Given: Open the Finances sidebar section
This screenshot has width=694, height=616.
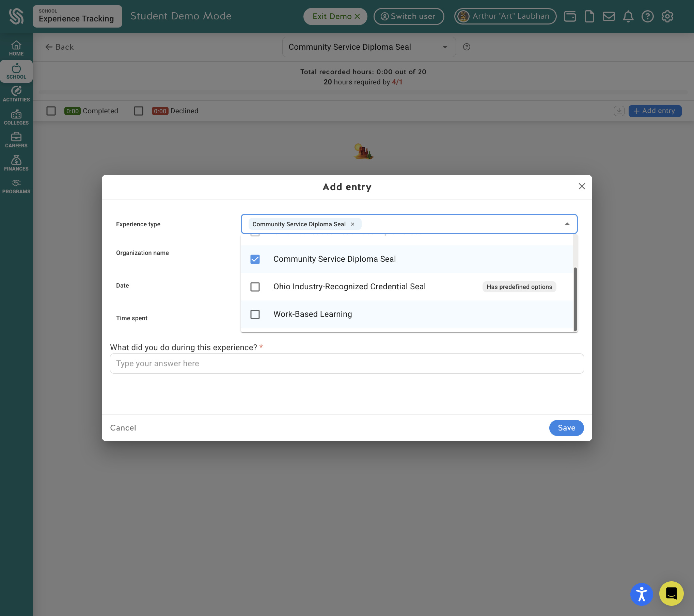Looking at the screenshot, I should (16, 163).
